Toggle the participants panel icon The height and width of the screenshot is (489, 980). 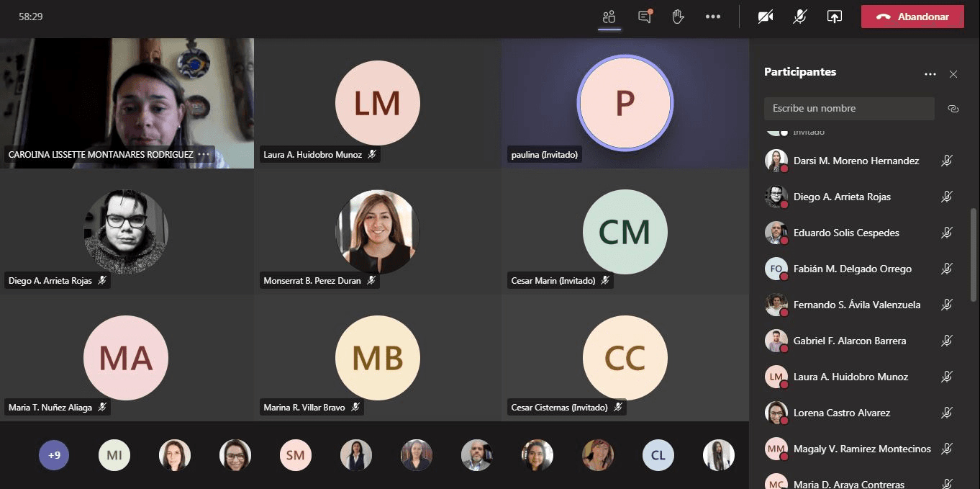pos(609,17)
